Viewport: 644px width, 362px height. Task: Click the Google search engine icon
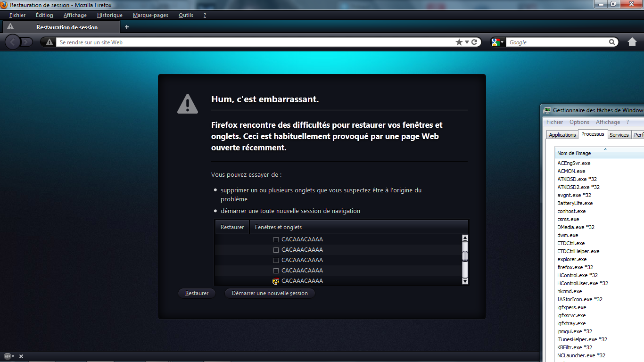495,42
